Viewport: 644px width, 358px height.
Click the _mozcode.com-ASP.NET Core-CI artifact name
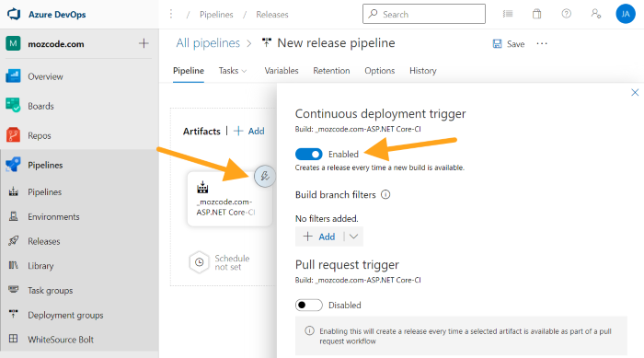click(x=225, y=207)
